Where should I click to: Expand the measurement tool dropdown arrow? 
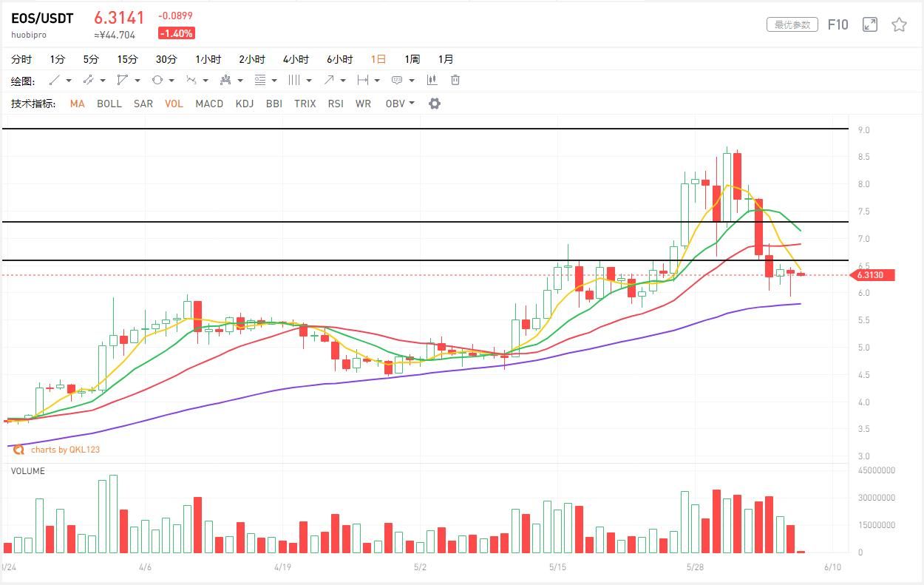[x=377, y=81]
